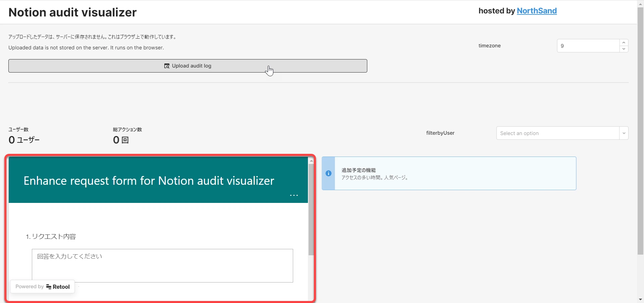The width and height of the screenshot is (644, 303).
Task: Click the filterbyUser label
Action: click(440, 133)
